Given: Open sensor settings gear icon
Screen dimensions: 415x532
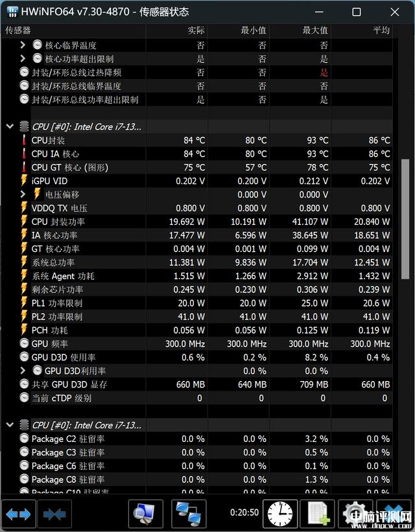Looking at the screenshot, I should [355, 514].
